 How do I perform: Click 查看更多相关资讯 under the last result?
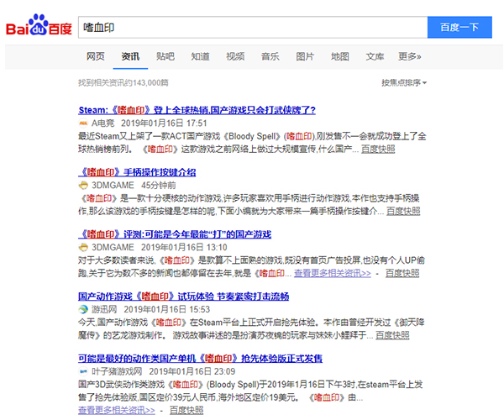click(117, 410)
